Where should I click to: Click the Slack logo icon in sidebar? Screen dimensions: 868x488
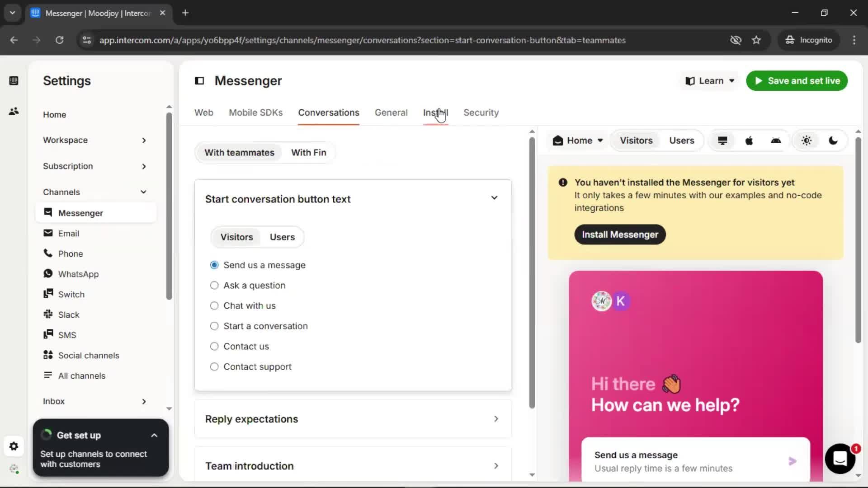tap(48, 314)
